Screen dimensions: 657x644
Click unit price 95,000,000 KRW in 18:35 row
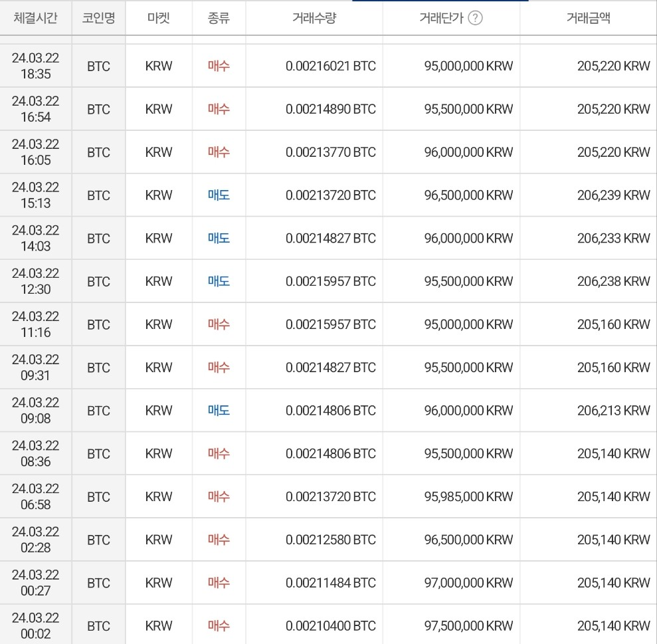click(x=468, y=66)
